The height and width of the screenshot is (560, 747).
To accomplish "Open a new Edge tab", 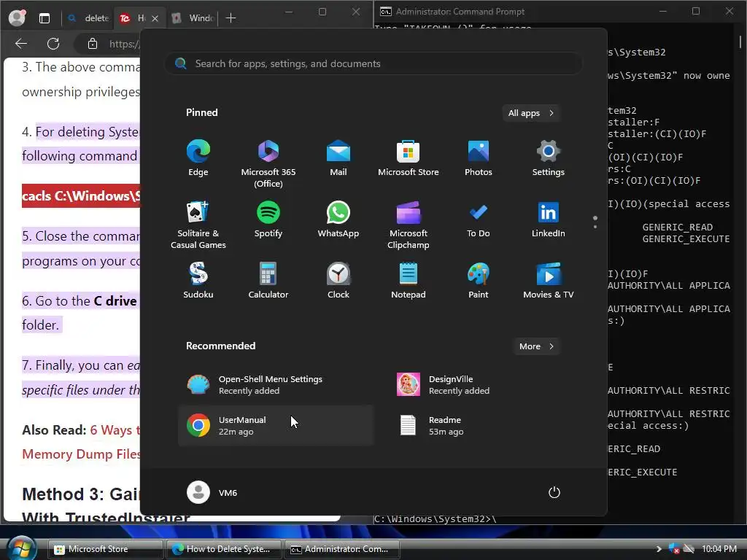I will point(231,18).
